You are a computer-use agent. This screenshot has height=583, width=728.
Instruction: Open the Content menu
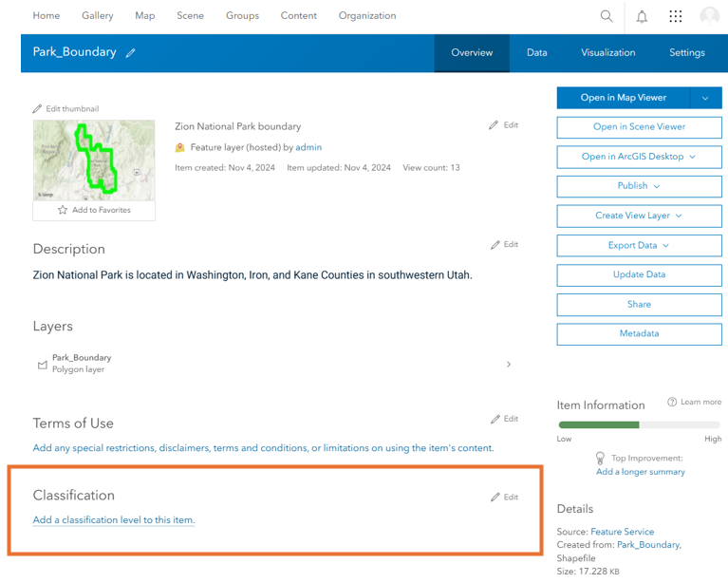[299, 16]
